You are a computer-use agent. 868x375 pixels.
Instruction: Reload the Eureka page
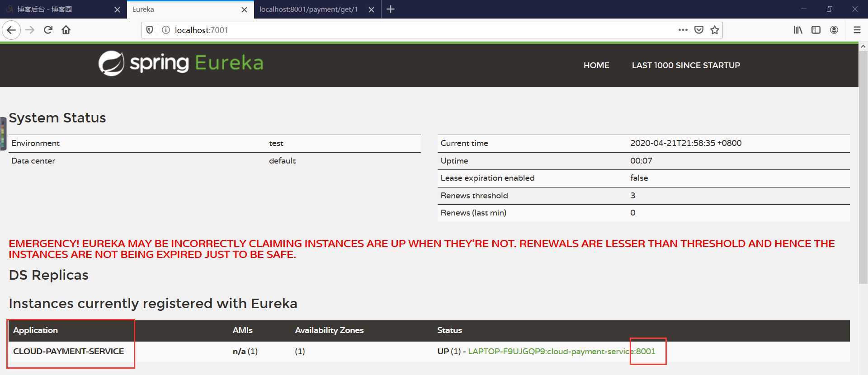[48, 30]
